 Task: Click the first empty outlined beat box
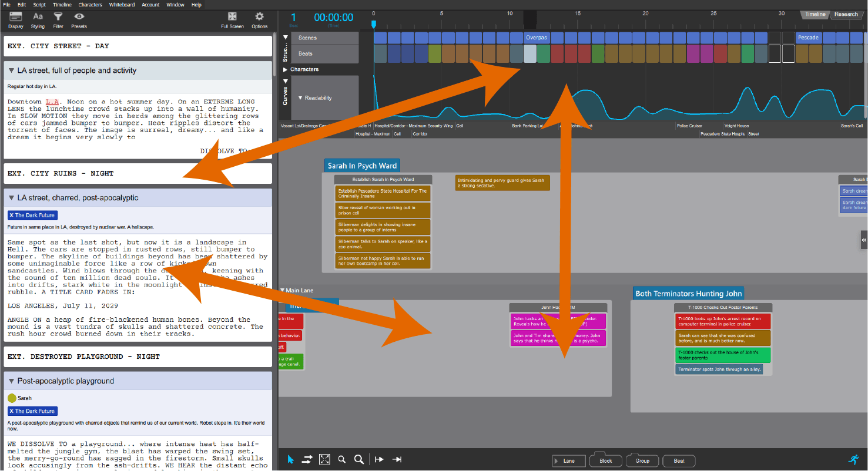tap(775, 53)
